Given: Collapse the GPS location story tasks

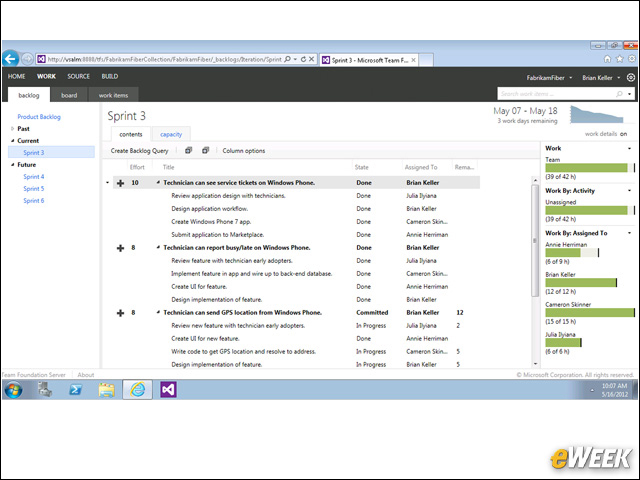Looking at the screenshot, I should pyautogui.click(x=158, y=312).
